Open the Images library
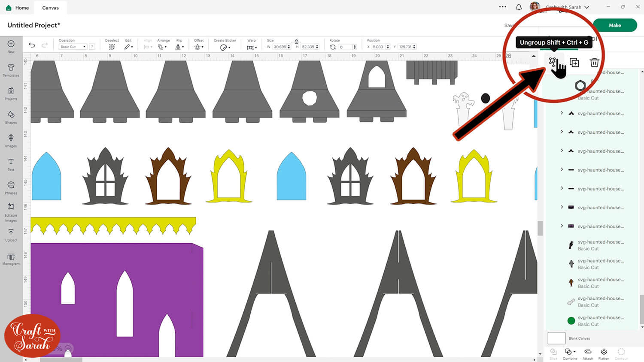The width and height of the screenshot is (644, 362). point(11,141)
